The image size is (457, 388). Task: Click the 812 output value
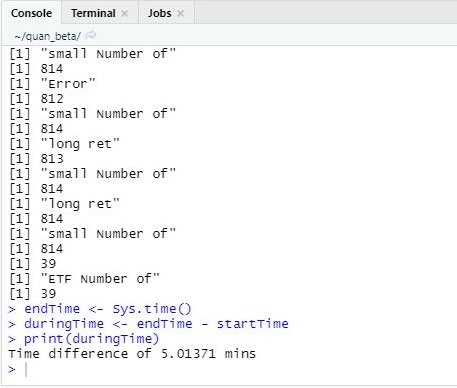[x=52, y=99]
